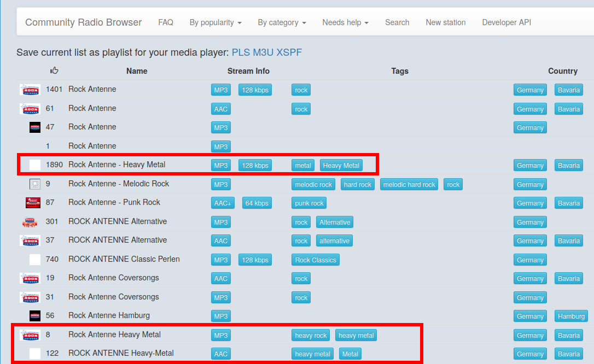Image resolution: width=594 pixels, height=364 pixels.
Task: Click the station name ROCK ANTENNE Heavy-Metal
Action: pyautogui.click(x=121, y=354)
